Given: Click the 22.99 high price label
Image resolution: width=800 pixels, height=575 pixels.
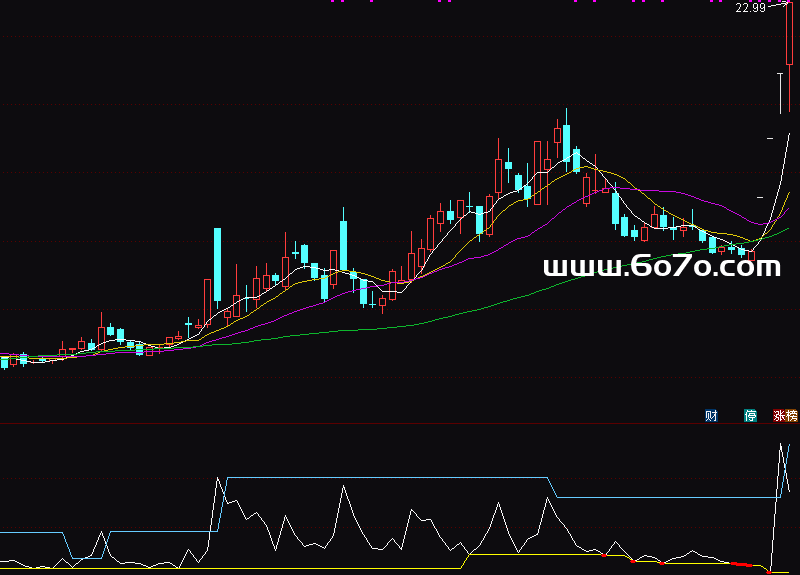Looking at the screenshot, I should pos(749,8).
